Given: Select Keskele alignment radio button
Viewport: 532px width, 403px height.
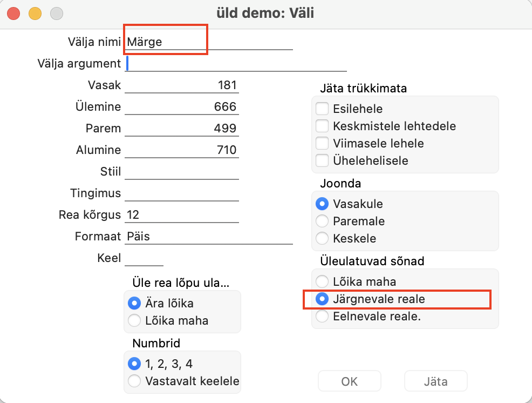Looking at the screenshot, I should [x=322, y=238].
